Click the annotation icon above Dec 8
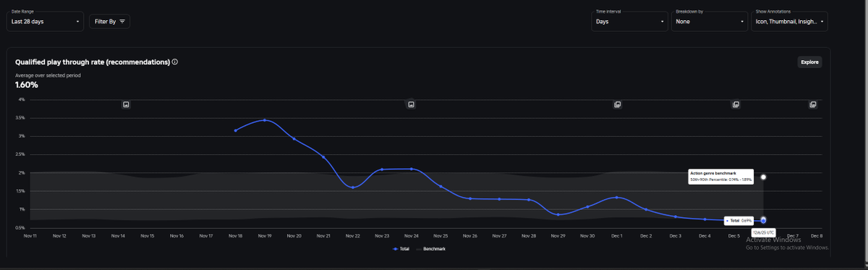 (813, 104)
